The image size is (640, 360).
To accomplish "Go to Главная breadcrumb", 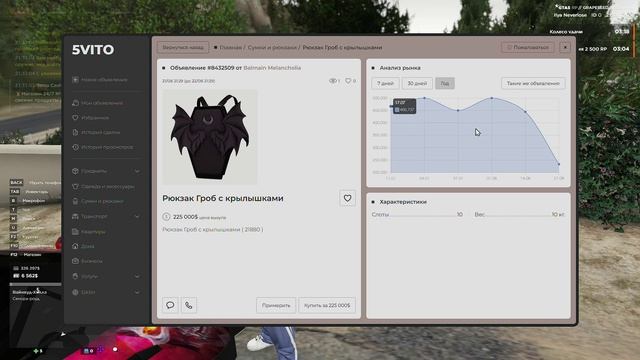I will tap(231, 47).
